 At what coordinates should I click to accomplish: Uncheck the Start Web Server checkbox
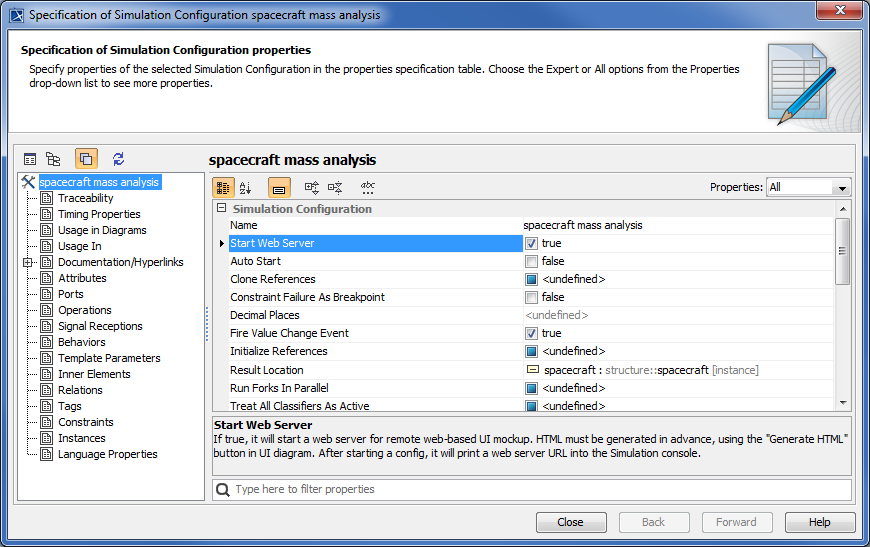pos(532,243)
